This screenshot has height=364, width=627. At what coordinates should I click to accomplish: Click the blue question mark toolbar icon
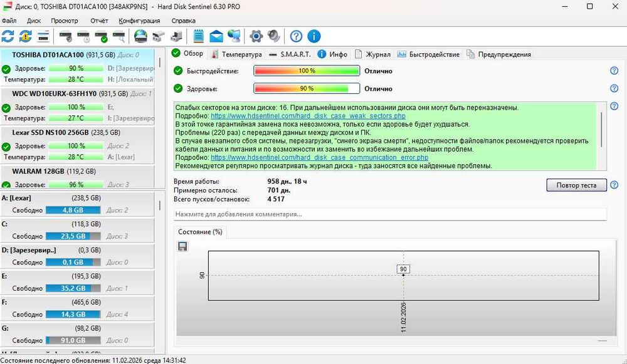coord(296,36)
